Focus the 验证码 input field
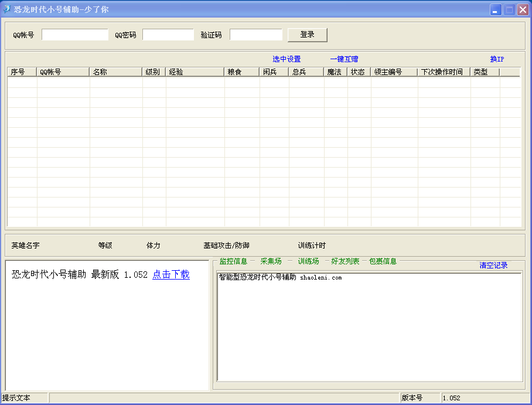This screenshot has width=532, height=405. click(256, 35)
